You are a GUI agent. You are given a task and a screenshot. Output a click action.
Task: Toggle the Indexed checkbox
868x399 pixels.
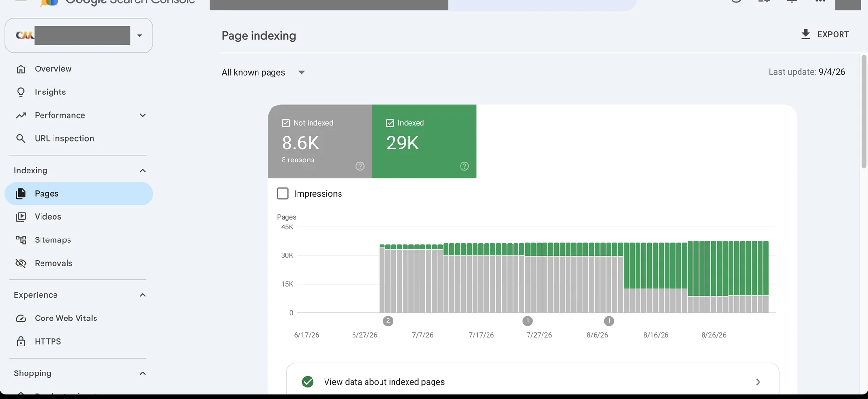(x=390, y=123)
